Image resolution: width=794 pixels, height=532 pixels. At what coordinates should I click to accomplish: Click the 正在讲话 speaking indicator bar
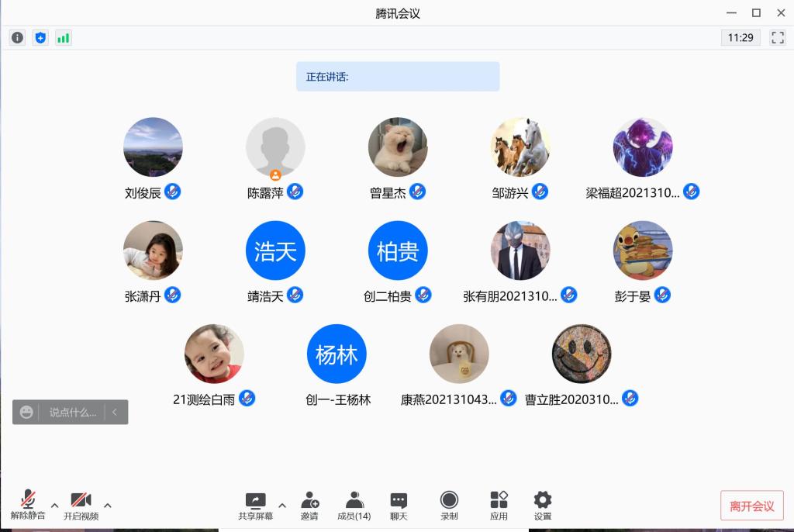(x=398, y=77)
